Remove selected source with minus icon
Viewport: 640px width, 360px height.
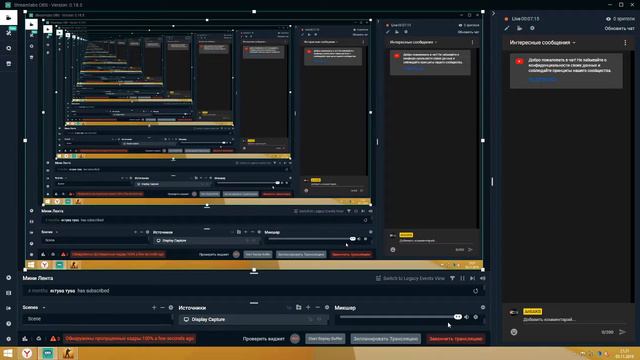point(318,307)
